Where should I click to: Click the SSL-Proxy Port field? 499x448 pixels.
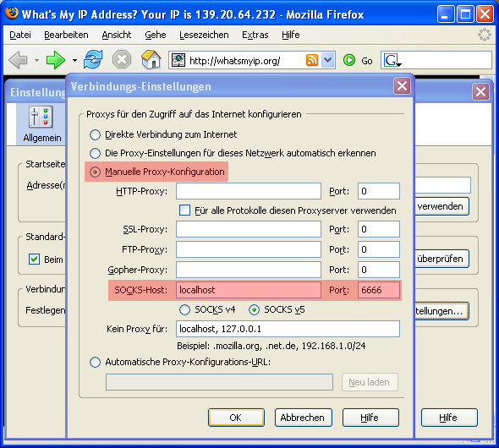tap(379, 229)
